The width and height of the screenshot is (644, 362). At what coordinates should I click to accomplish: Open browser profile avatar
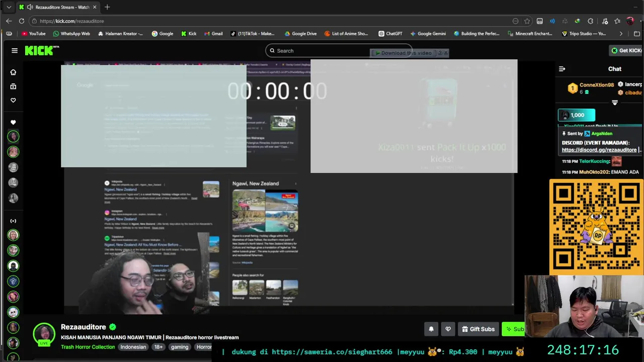(630, 21)
